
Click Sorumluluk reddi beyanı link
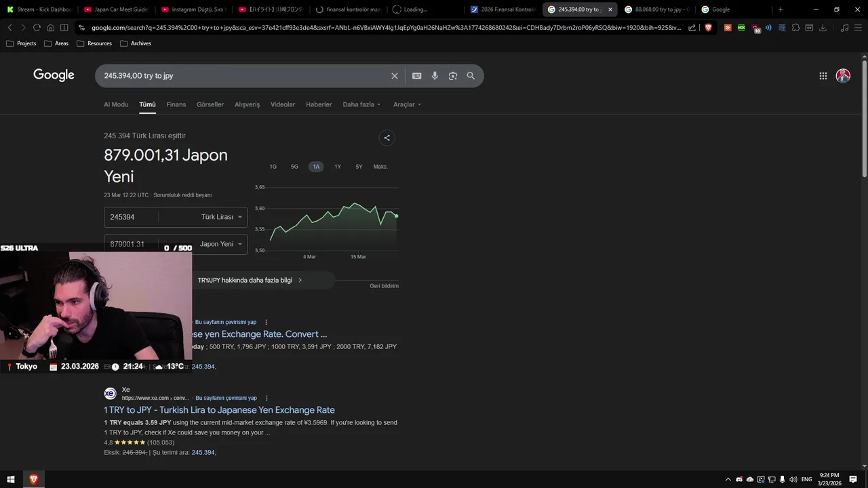[182, 195]
